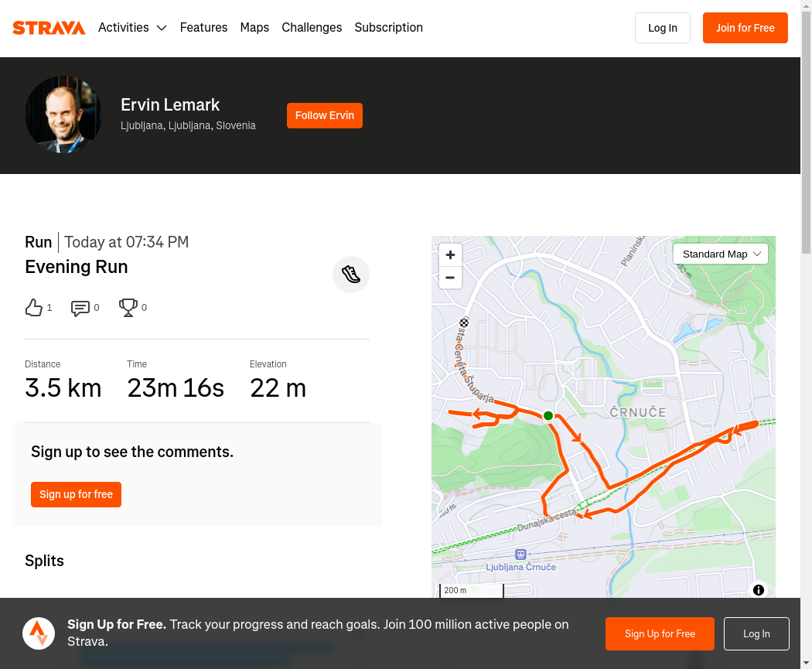Click the down arrow of the page scrollbar
Image resolution: width=812 pixels, height=669 pixels.
pyautogui.click(x=807, y=663)
